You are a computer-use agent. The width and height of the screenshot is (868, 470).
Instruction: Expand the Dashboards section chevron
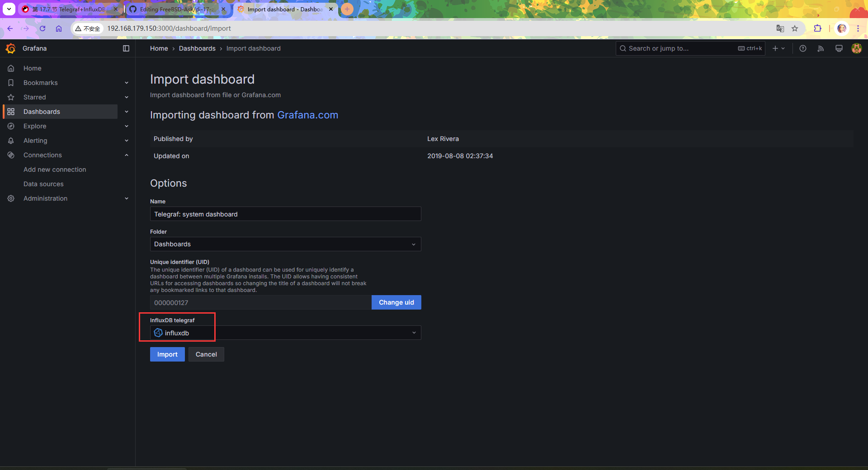pyautogui.click(x=127, y=112)
